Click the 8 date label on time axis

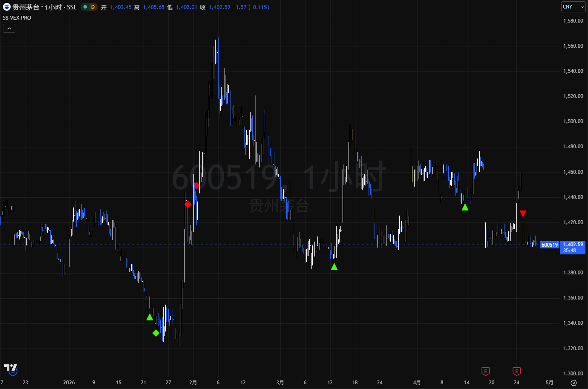pyautogui.click(x=442, y=383)
